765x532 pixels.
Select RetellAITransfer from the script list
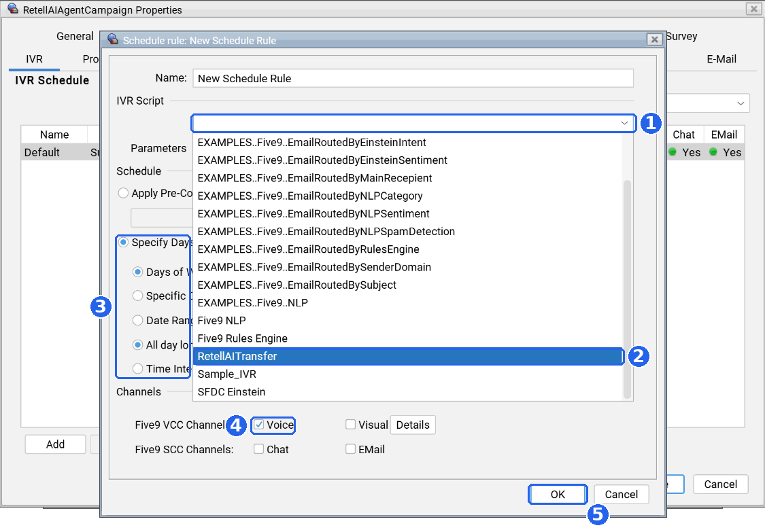408,357
